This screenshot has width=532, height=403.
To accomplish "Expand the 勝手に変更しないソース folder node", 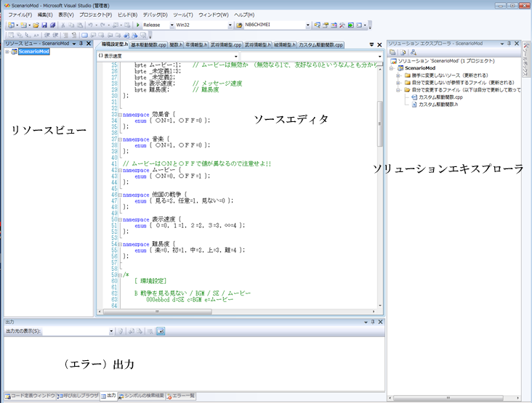I will 398,75.
